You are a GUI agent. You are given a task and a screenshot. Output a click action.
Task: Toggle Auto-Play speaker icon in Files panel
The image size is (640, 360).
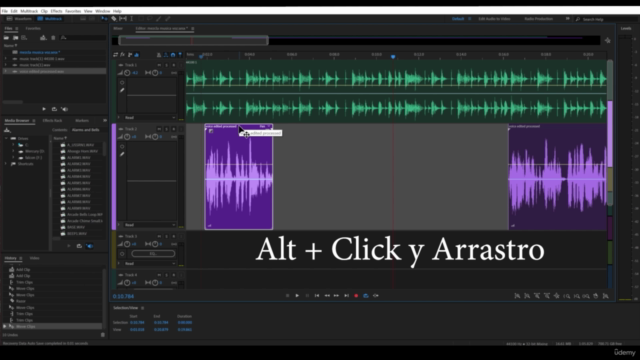(64, 109)
